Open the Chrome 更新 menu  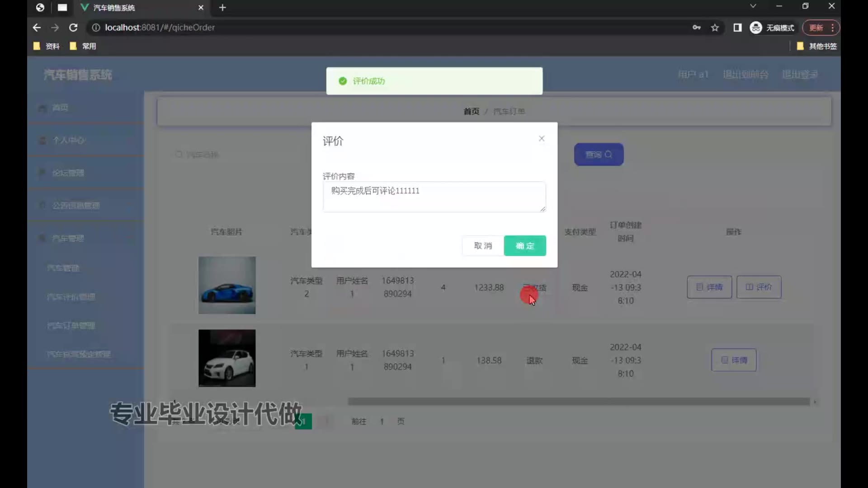coord(821,28)
